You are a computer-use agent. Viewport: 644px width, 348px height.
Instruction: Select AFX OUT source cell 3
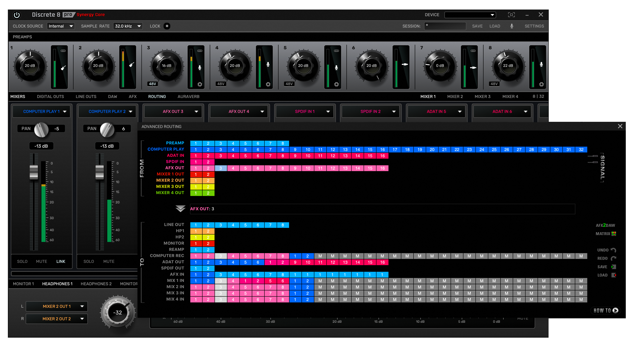[221, 168]
